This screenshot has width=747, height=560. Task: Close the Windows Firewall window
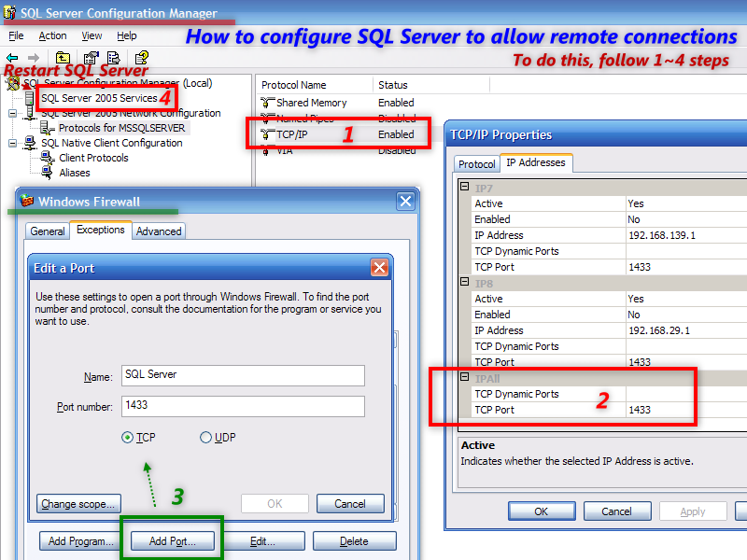coord(405,202)
